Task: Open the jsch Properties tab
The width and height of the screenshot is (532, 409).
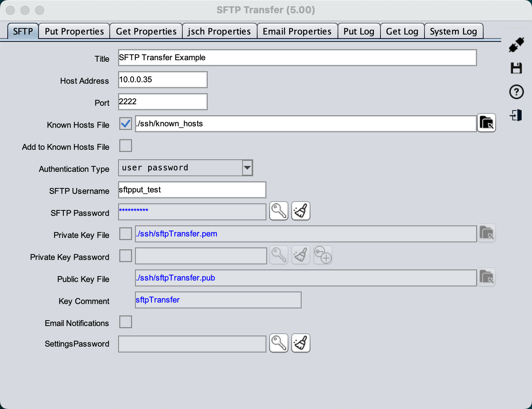Action: pyautogui.click(x=219, y=32)
